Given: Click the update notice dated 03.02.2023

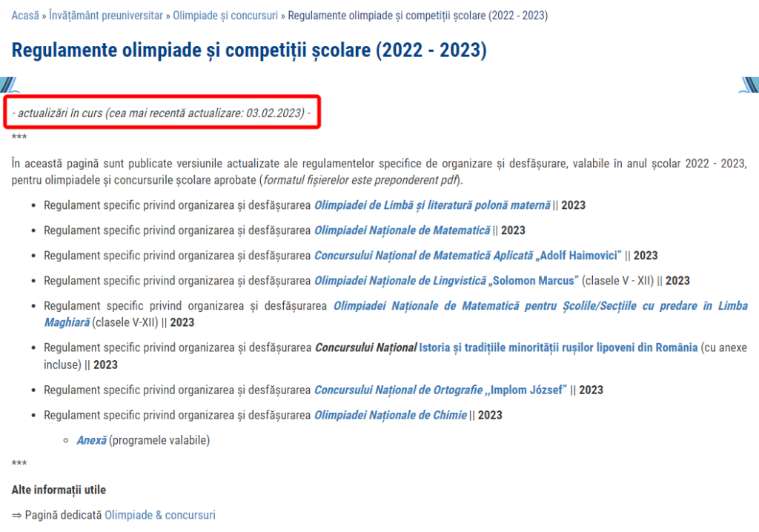Looking at the screenshot, I should pos(162,113).
